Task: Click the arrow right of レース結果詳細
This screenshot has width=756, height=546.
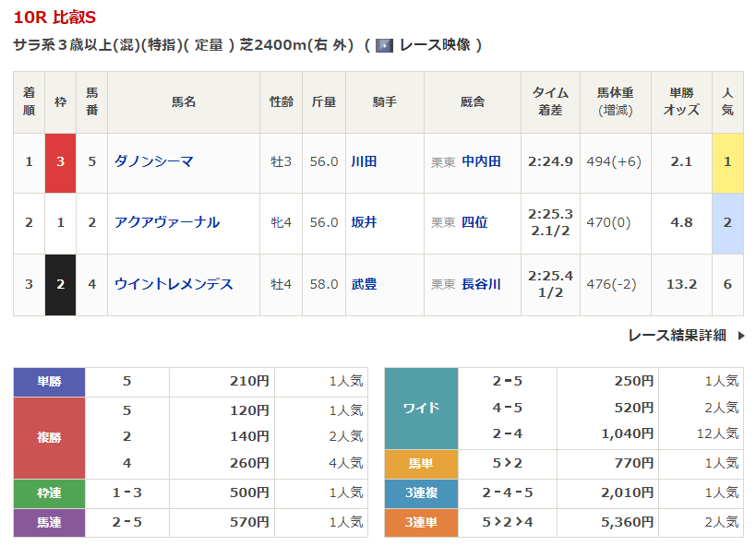Action: coord(740,336)
